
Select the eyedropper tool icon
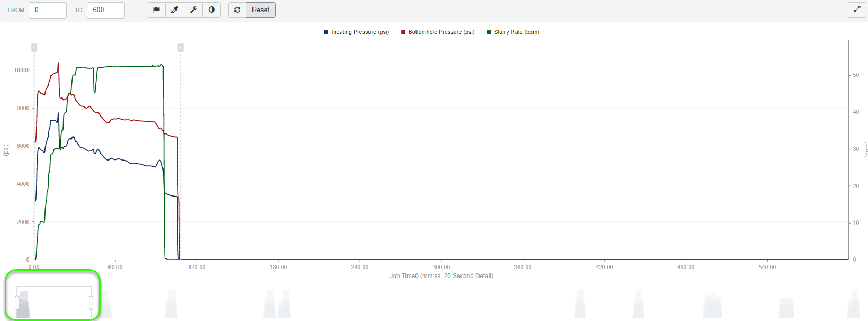(x=175, y=10)
